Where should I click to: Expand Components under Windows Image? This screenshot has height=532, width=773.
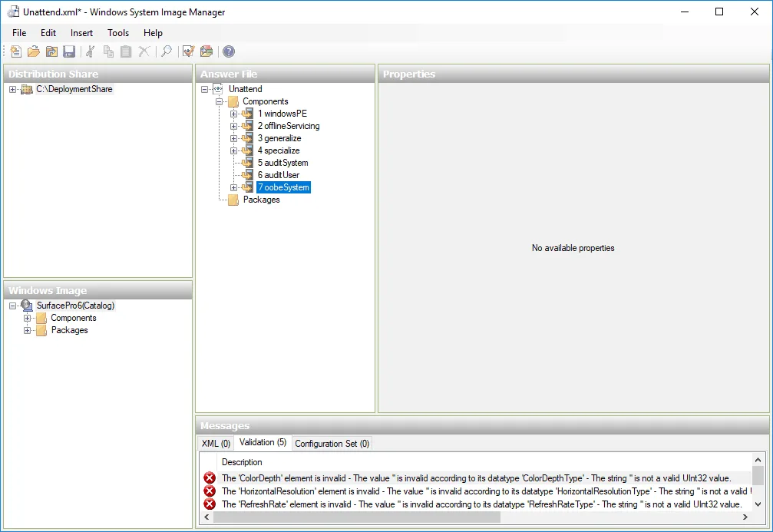coord(27,318)
